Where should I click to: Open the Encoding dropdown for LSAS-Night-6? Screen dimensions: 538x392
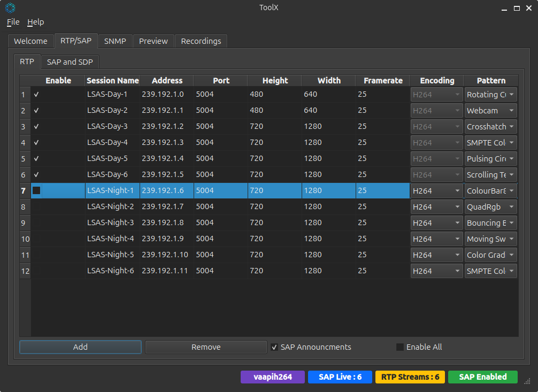436,271
